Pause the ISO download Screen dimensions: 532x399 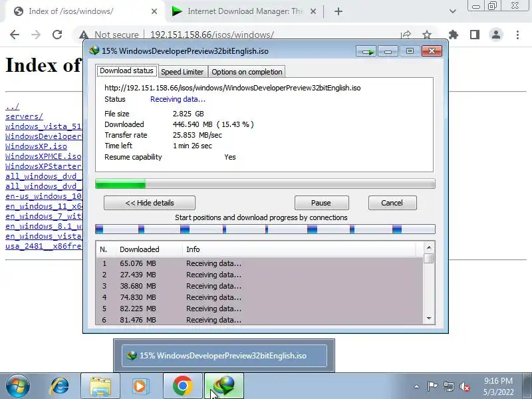pyautogui.click(x=321, y=203)
